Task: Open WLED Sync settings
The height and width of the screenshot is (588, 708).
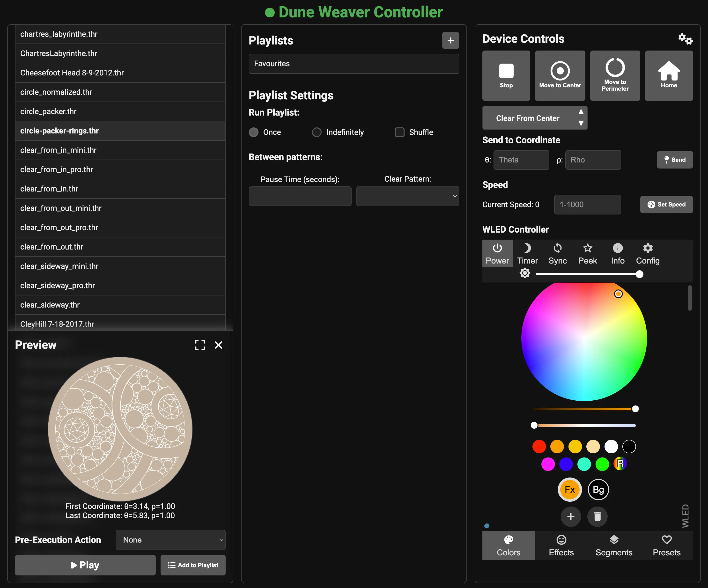Action: 557,253
